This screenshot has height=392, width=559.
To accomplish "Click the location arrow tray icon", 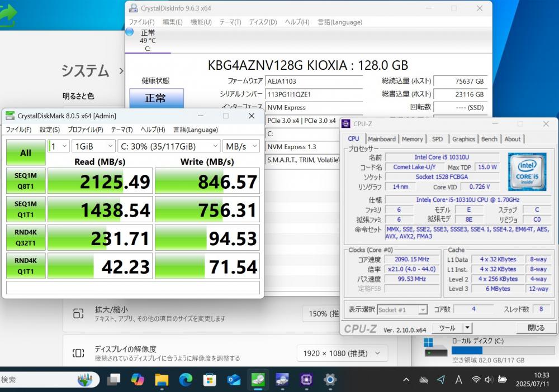I will tap(441, 380).
